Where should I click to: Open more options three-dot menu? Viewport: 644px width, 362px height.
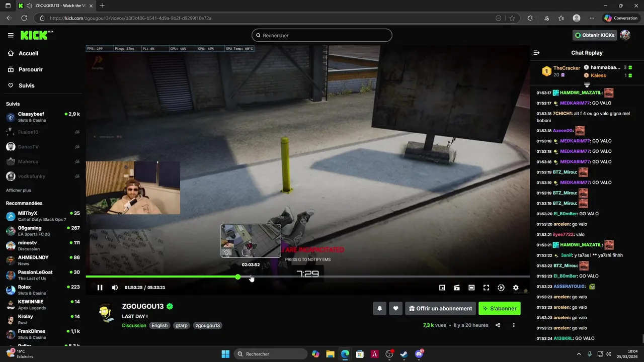[514, 325]
